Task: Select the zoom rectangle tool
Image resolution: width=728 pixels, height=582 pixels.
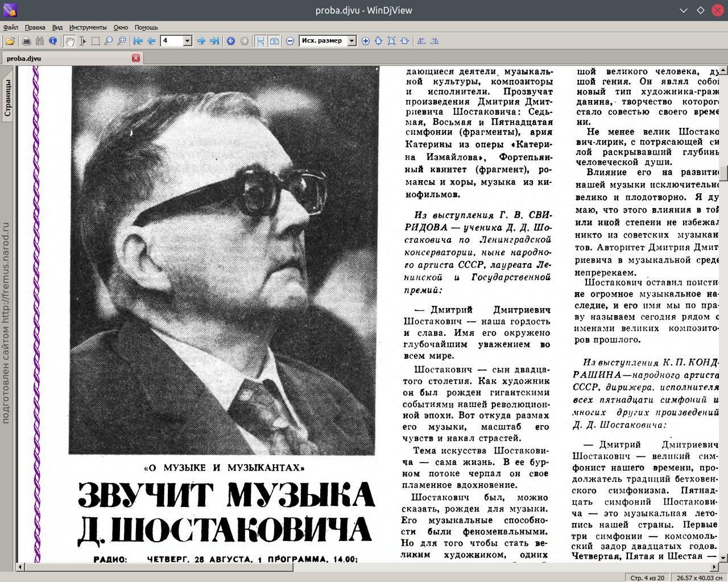Action: click(x=122, y=41)
